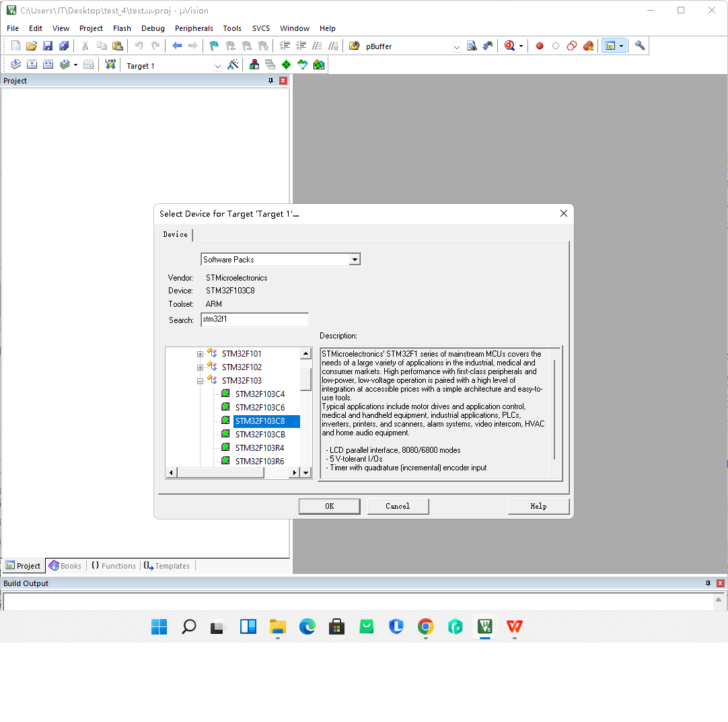Navigate backwards with blue left arrow

(177, 46)
